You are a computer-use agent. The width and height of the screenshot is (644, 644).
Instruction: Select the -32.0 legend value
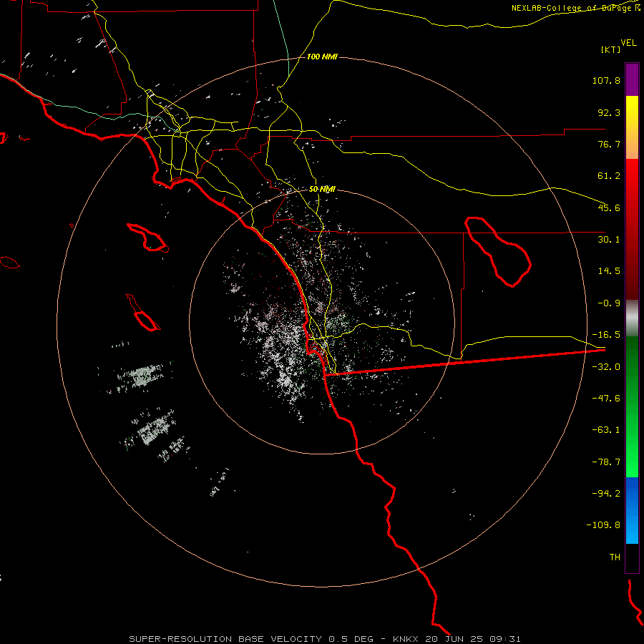[606, 367]
